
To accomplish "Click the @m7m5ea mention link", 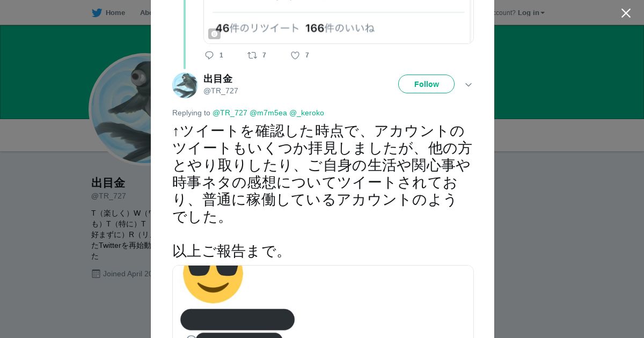I will [x=268, y=113].
